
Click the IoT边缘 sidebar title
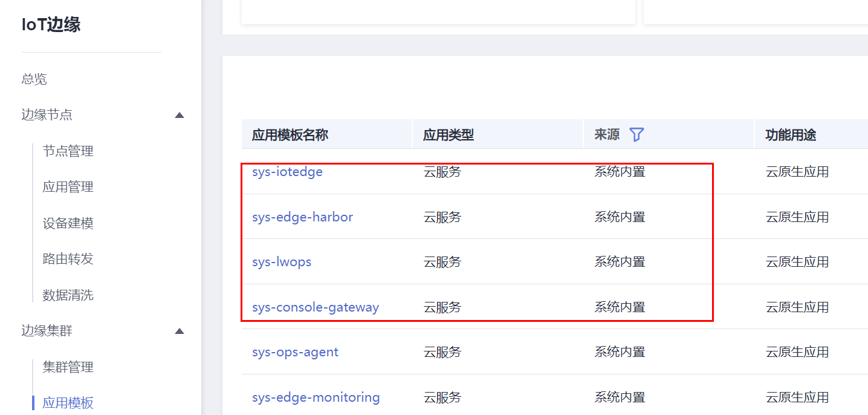pyautogui.click(x=51, y=25)
